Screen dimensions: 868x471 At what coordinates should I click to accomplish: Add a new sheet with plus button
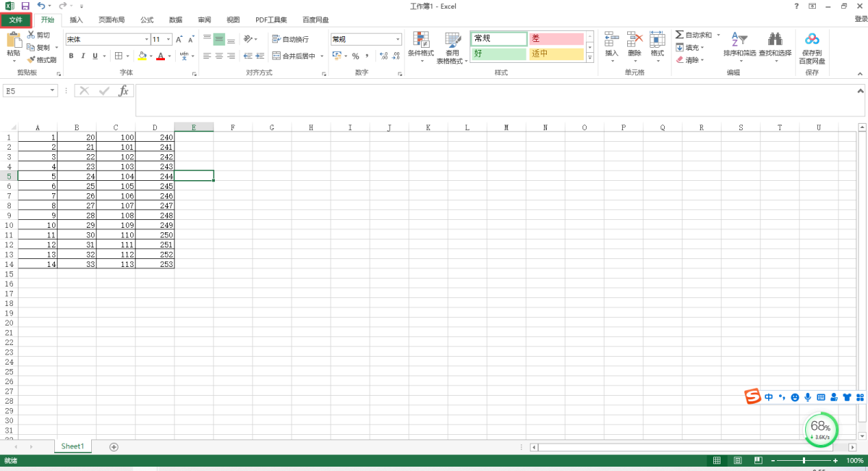click(114, 446)
